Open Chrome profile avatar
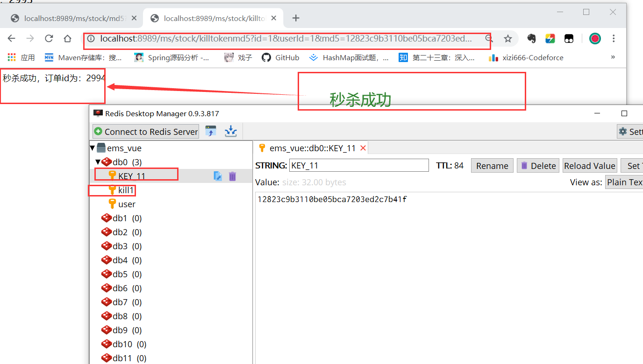The width and height of the screenshot is (643, 364). [595, 39]
